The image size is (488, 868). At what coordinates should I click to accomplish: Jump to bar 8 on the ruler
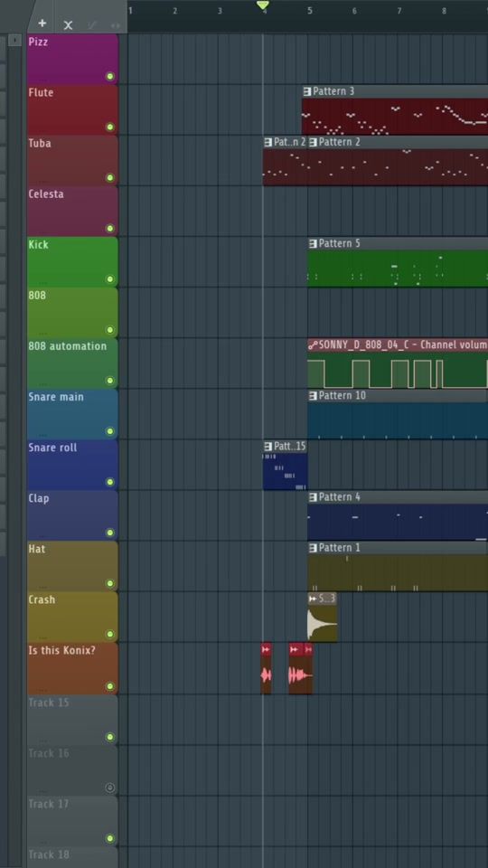pos(445,11)
